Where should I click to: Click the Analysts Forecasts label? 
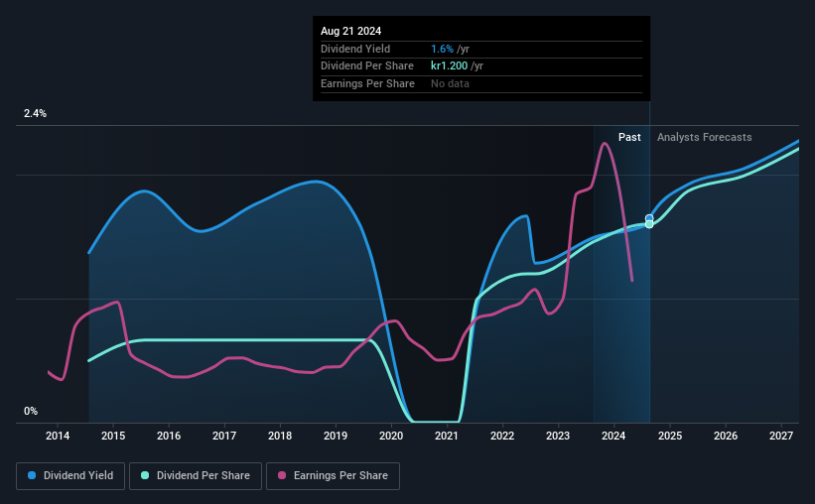[704, 137]
